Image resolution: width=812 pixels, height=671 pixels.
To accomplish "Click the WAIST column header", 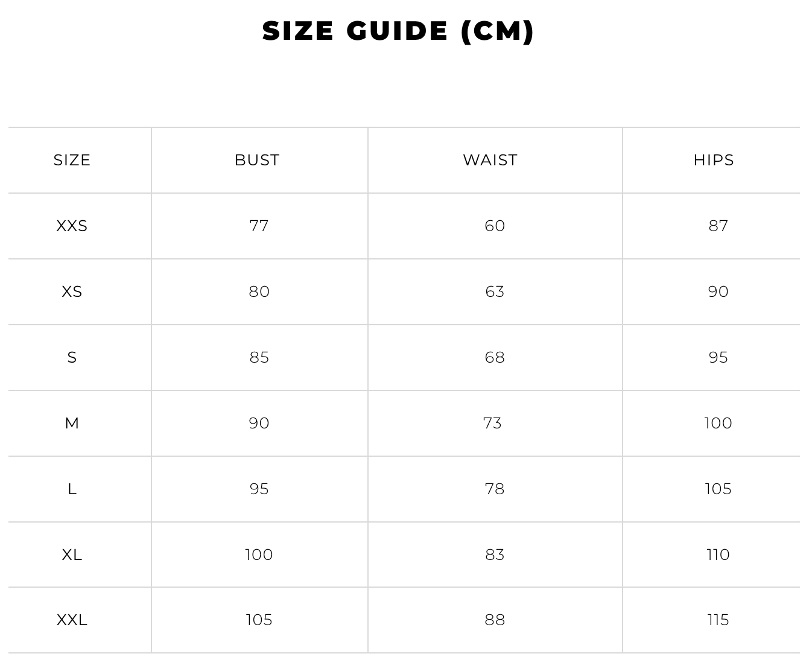I will coord(490,160).
